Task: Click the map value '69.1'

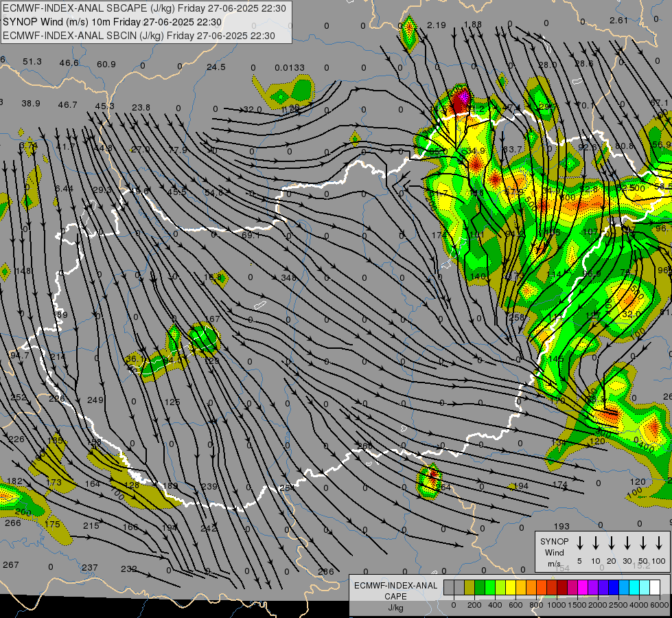Action: coord(251,235)
